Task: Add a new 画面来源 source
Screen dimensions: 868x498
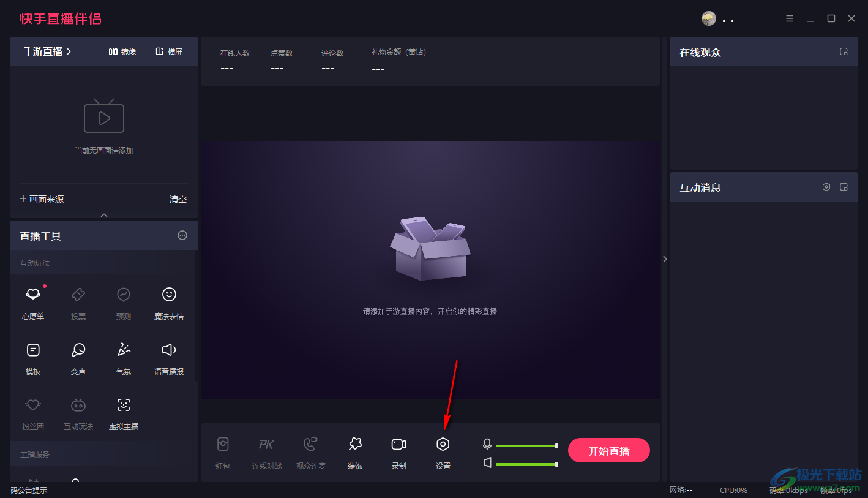Action: click(42, 199)
